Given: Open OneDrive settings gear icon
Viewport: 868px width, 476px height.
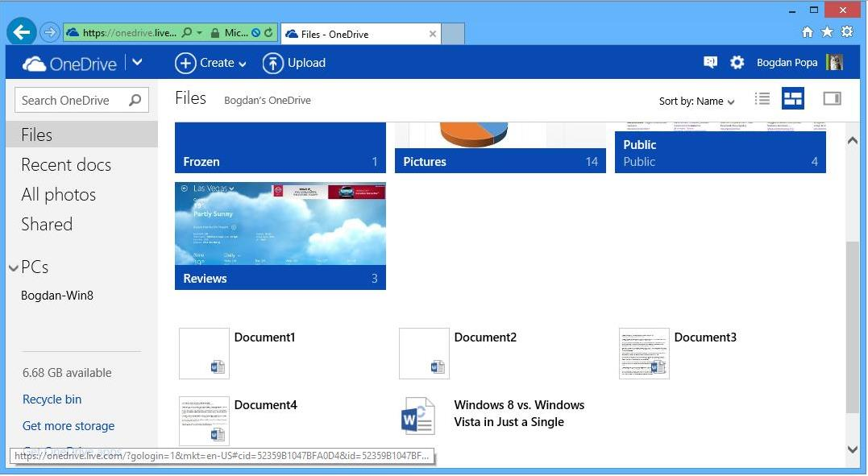Looking at the screenshot, I should click(737, 63).
